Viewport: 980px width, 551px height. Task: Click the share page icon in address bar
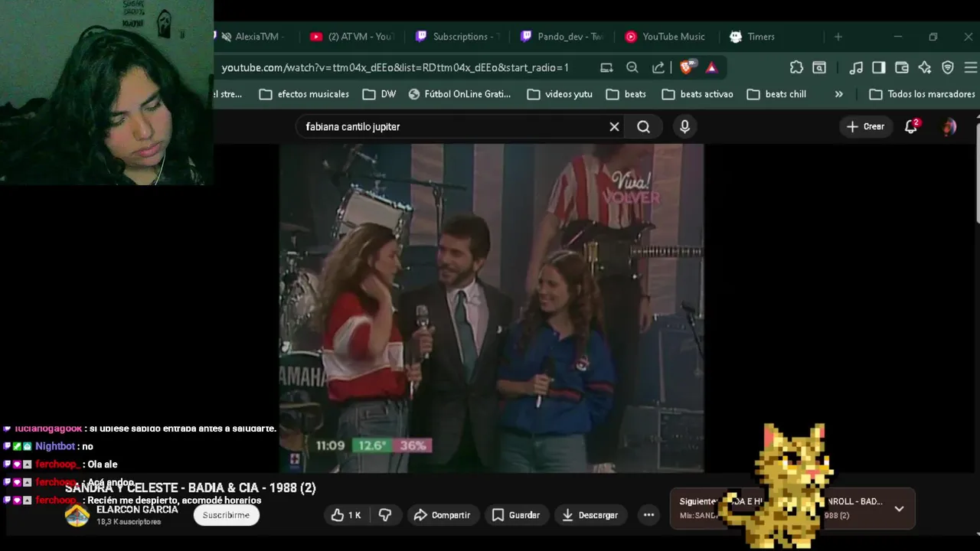(658, 67)
